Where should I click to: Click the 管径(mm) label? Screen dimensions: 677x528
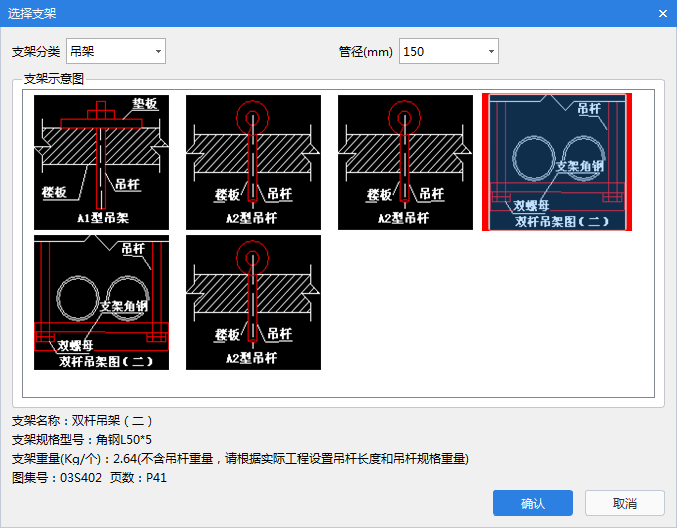366,52
